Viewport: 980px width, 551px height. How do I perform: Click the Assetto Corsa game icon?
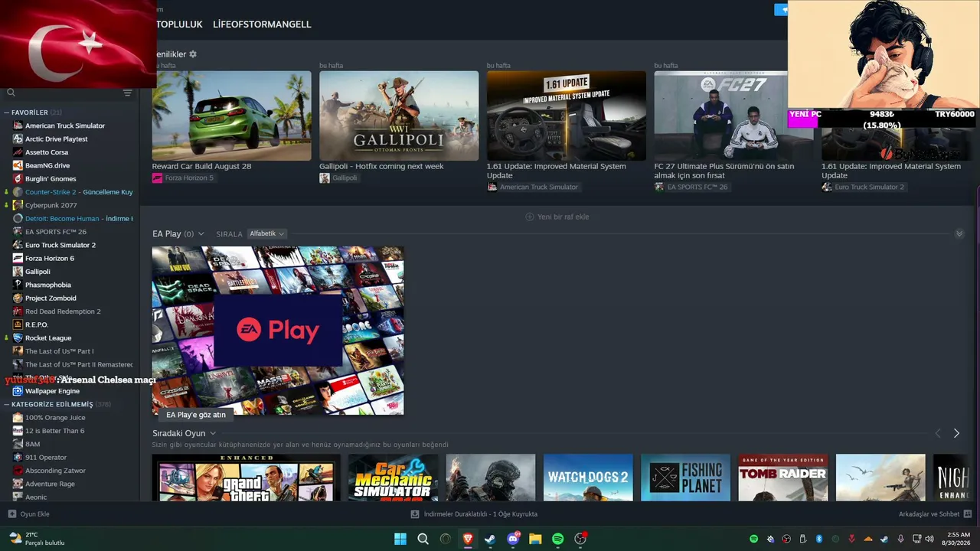(18, 152)
